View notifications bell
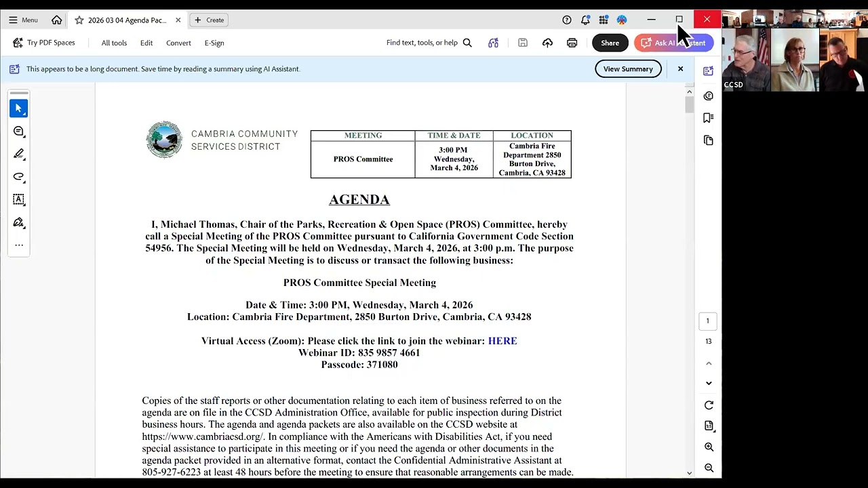The height and width of the screenshot is (488, 868). [585, 20]
